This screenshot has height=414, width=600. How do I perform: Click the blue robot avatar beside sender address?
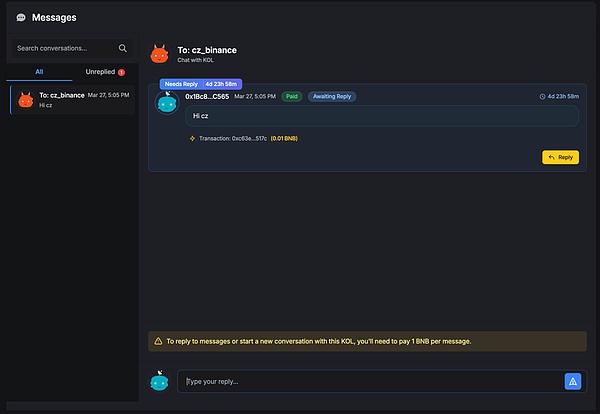point(167,101)
